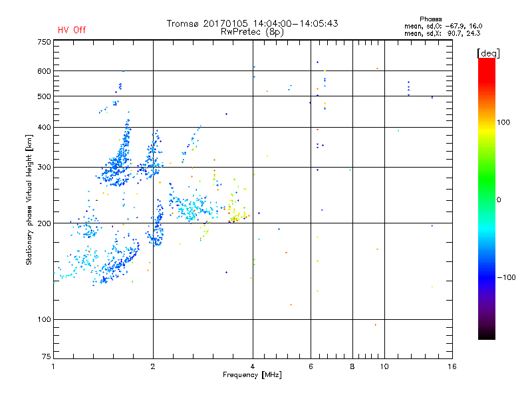Click the 'Stationary phase Virtual Height [km]' axis label
Image resolution: width=532 pixels, height=399 pixels.
29,200
